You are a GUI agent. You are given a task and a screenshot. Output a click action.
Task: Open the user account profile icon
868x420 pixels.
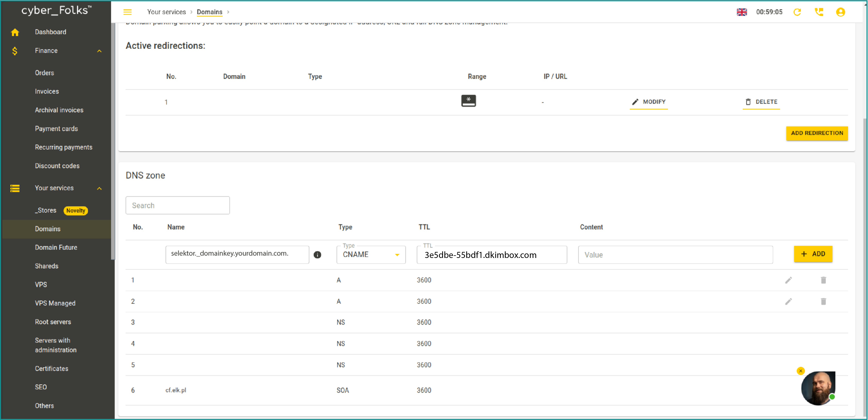pos(840,12)
